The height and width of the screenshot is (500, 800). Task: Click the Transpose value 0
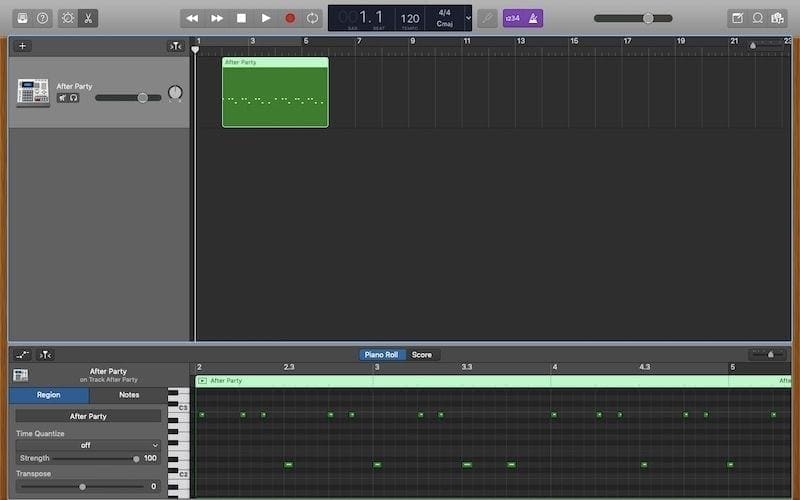[x=154, y=486]
